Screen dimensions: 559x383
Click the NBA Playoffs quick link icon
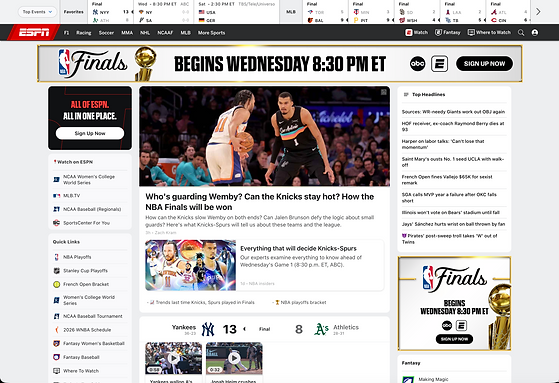tap(56, 257)
